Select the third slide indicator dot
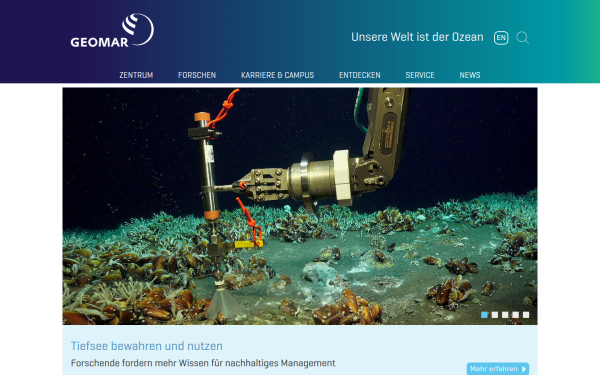 (x=505, y=315)
